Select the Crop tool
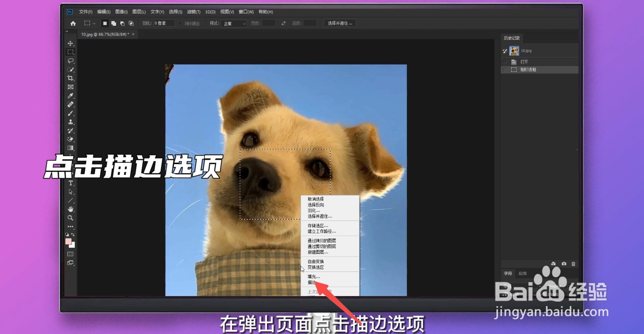 point(70,78)
